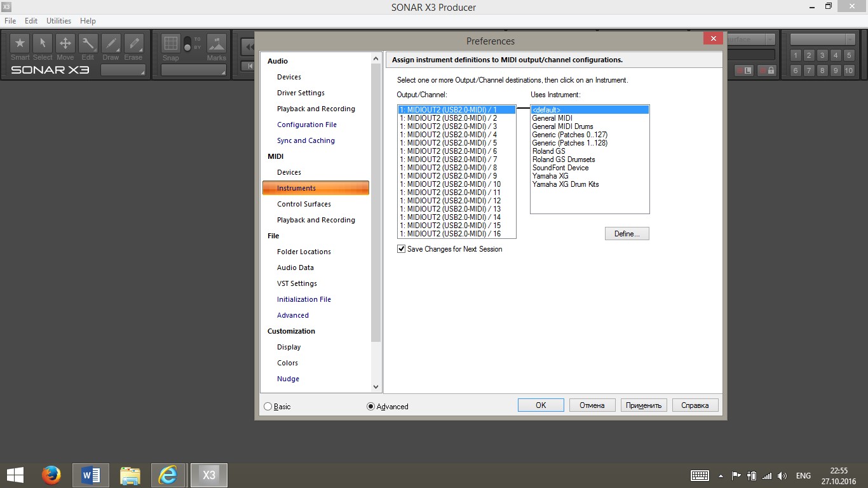Open the Edit menu

coord(31,21)
